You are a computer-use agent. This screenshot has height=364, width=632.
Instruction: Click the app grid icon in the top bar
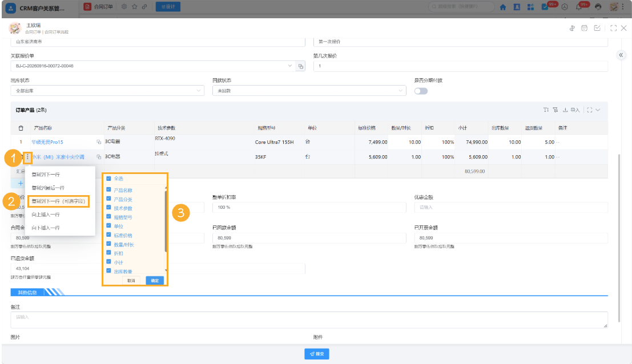tap(530, 7)
